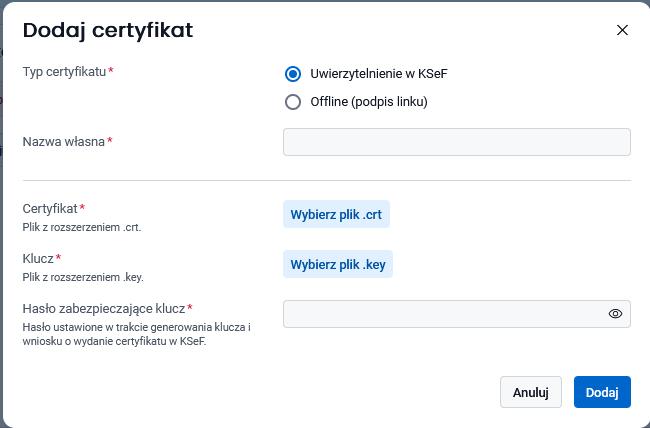The image size is (650, 428).
Task: Click the Nazwa własna field label
Action: (64, 142)
